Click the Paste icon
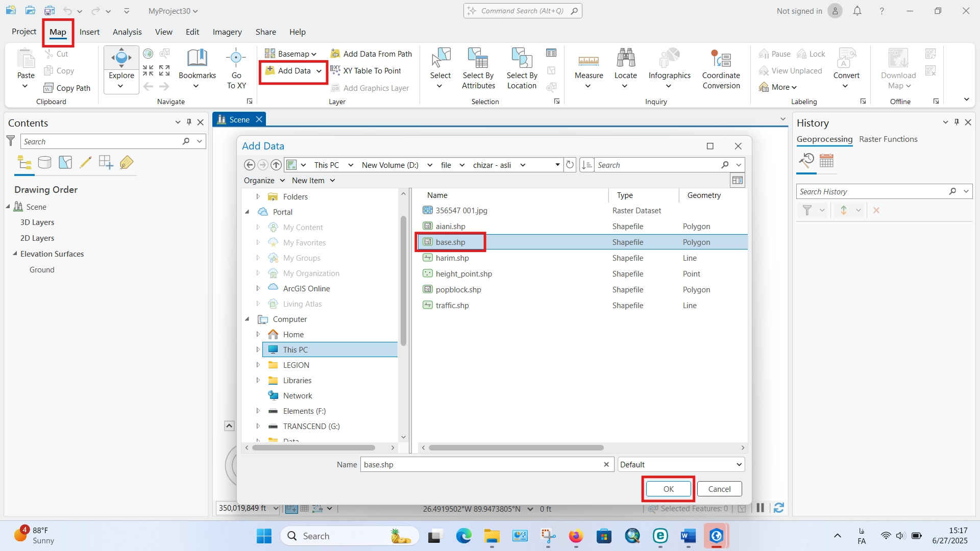 [x=26, y=58]
